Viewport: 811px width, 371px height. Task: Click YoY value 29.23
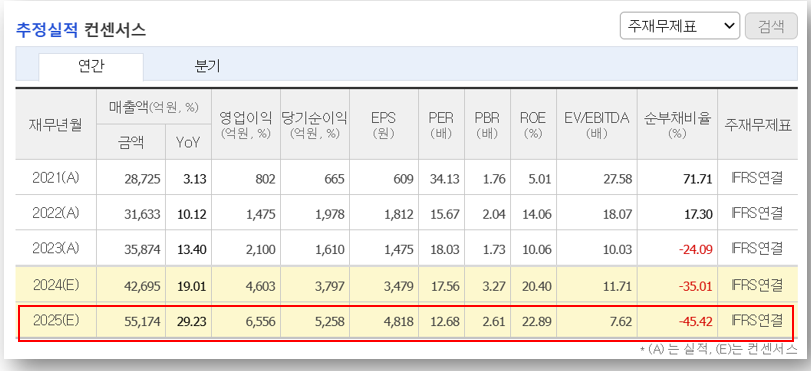(191, 322)
